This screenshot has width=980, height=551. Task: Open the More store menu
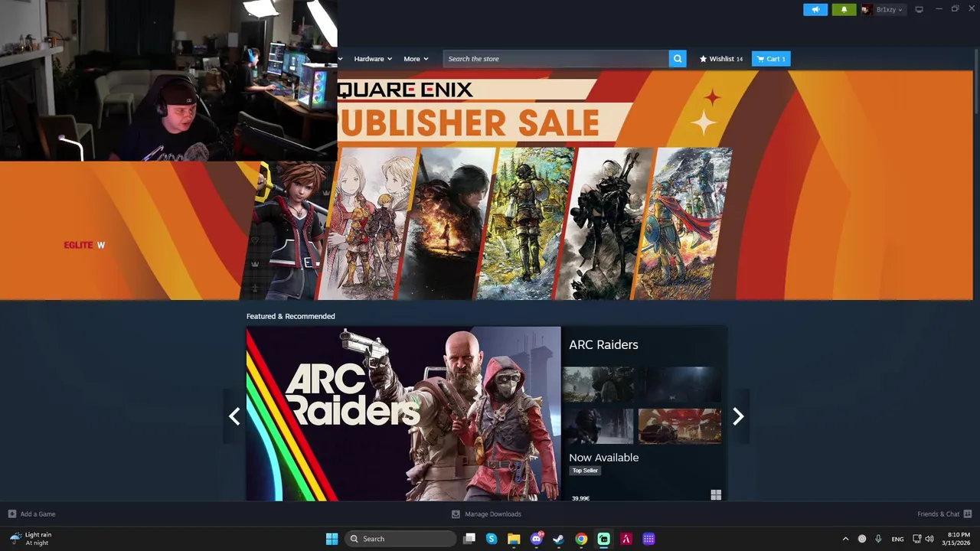coord(416,59)
